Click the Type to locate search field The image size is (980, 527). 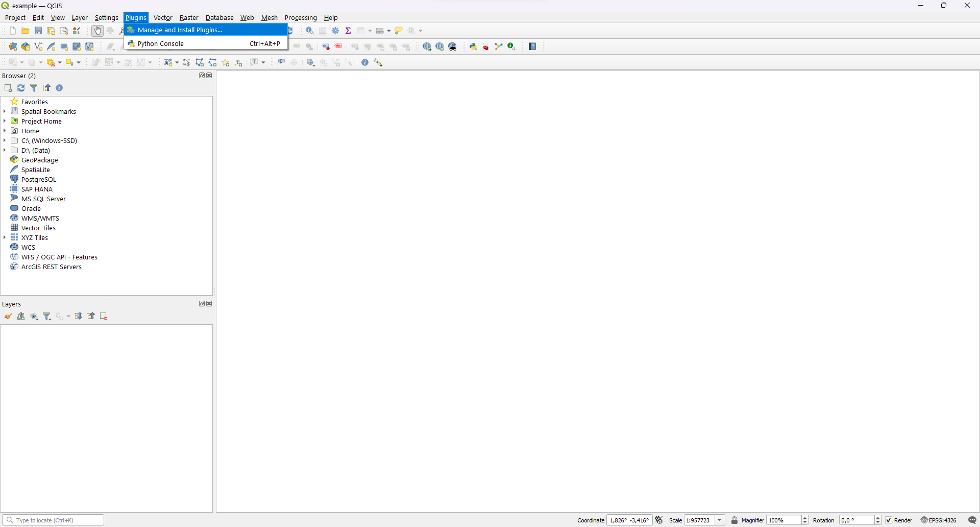click(53, 520)
